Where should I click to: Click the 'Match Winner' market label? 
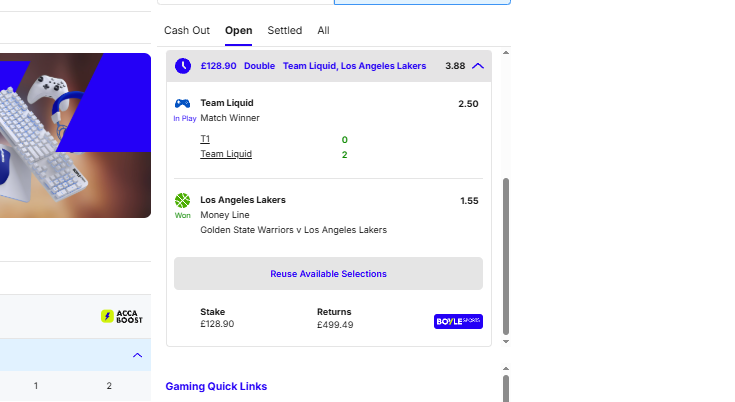click(x=230, y=118)
